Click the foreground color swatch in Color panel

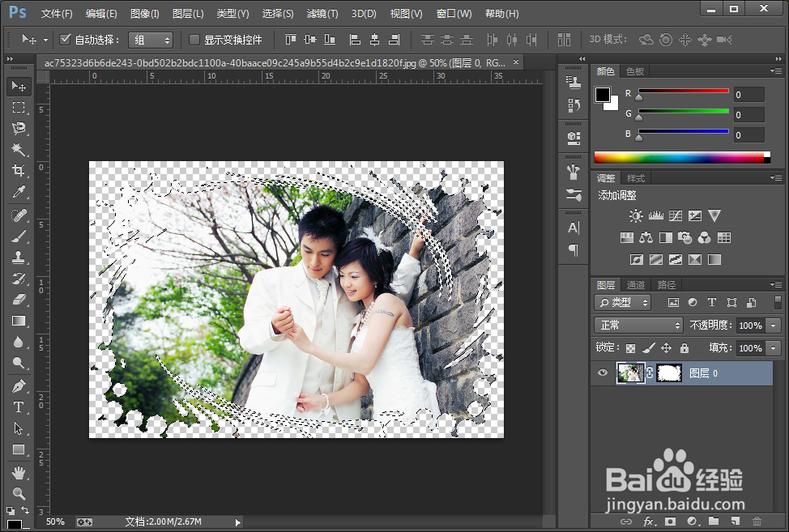603,95
